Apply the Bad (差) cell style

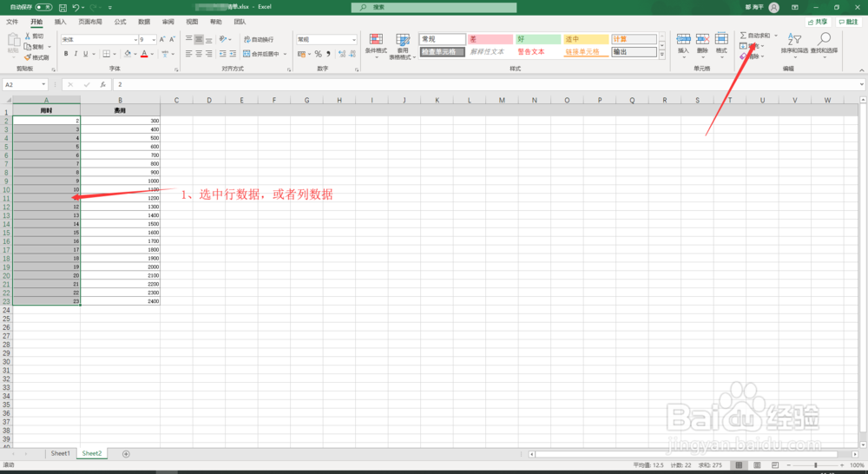(490, 39)
